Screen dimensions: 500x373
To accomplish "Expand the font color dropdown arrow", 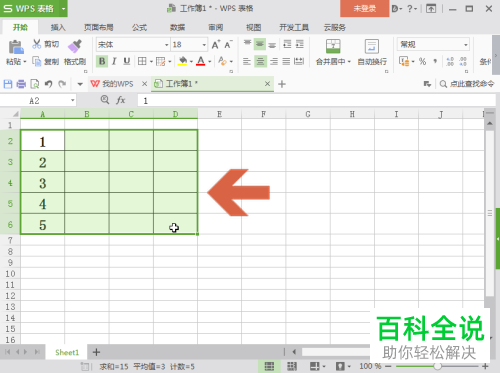I will [210, 61].
